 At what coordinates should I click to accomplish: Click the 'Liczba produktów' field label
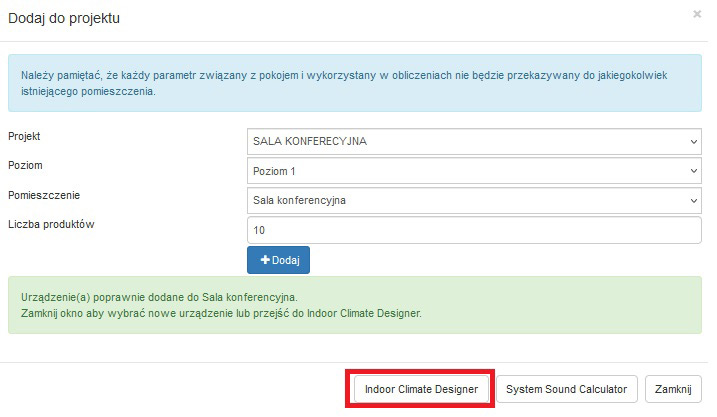point(51,225)
